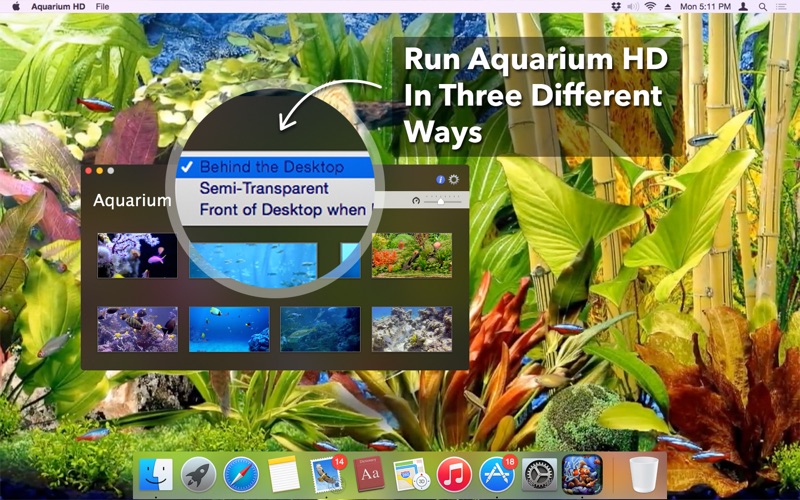Open the Apple menu
800x500 pixels.
coord(15,6)
